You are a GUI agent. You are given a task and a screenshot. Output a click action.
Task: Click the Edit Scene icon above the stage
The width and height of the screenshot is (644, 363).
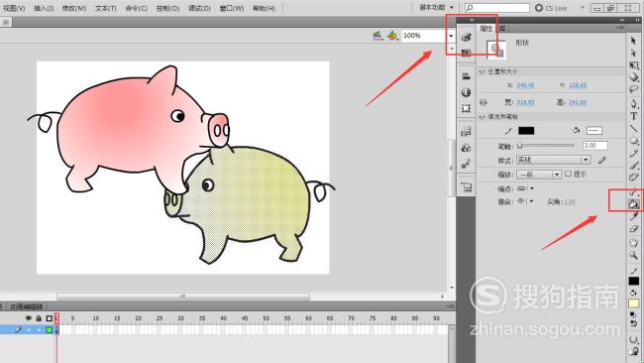click(x=377, y=36)
